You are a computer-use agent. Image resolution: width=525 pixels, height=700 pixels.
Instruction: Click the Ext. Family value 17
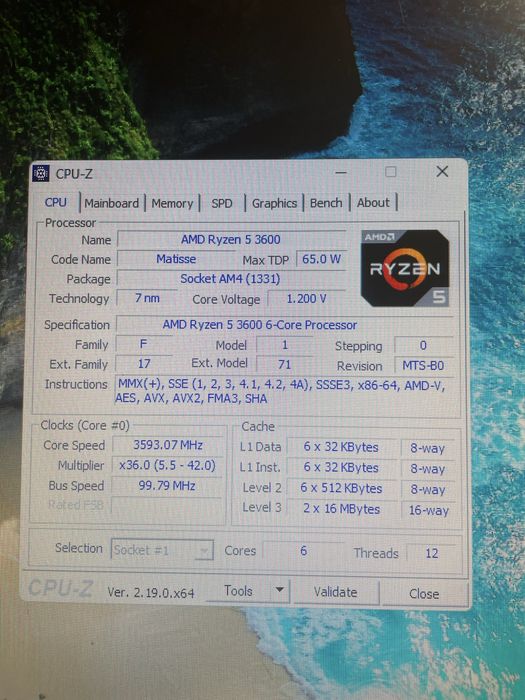[144, 364]
